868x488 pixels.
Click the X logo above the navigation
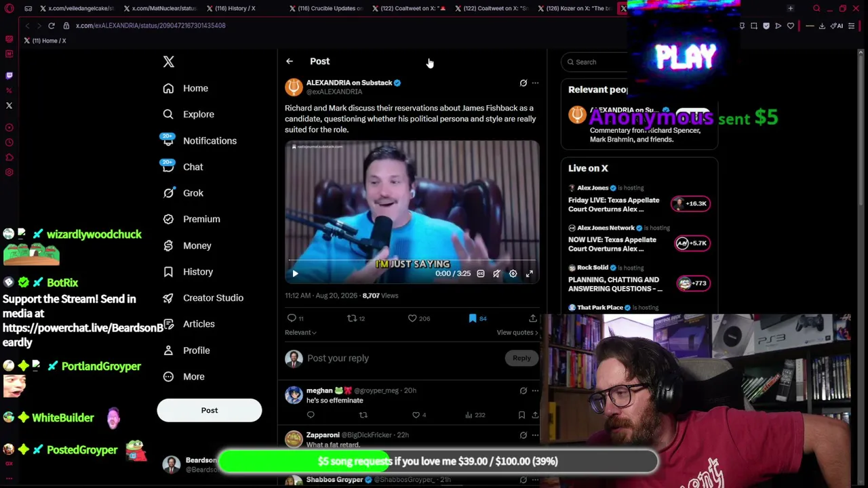click(x=169, y=62)
